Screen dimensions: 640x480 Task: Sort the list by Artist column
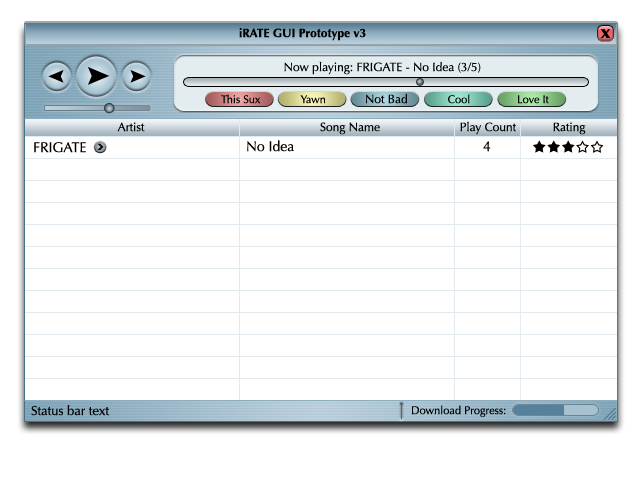tap(131, 128)
